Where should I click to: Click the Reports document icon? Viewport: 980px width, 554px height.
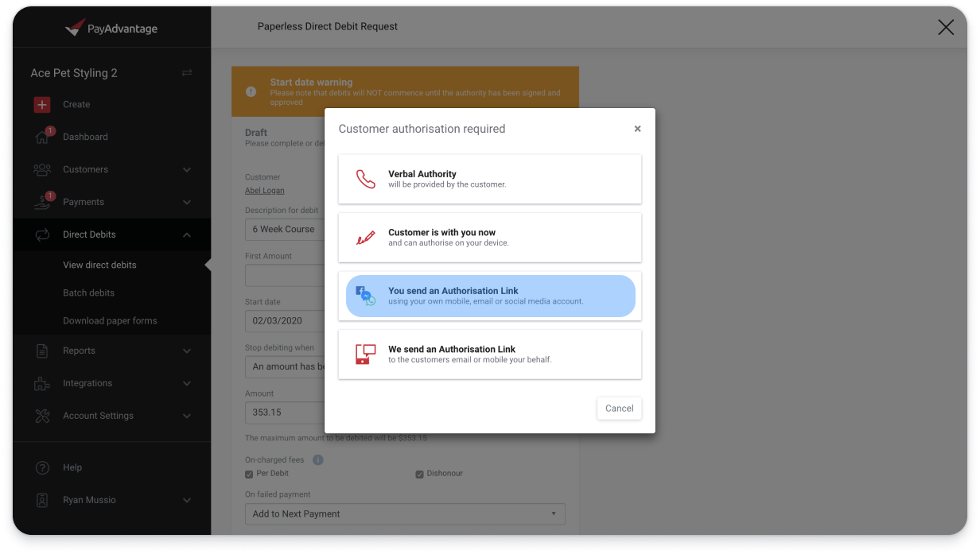point(42,351)
